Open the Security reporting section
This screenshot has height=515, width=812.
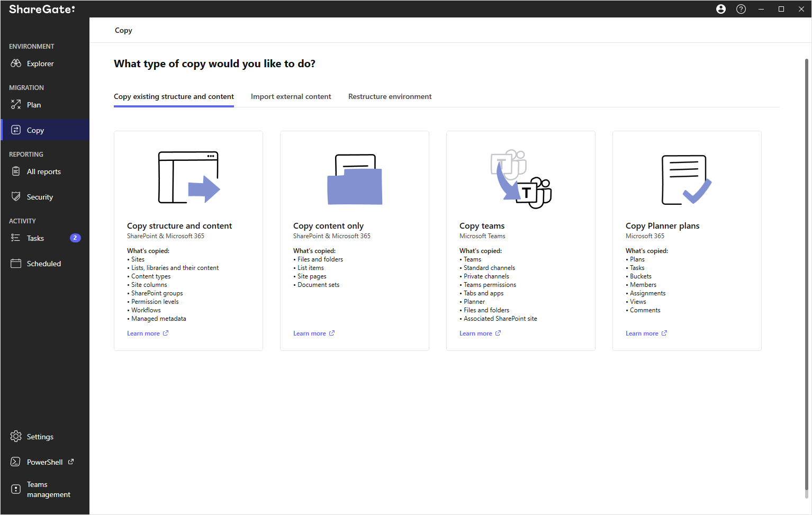40,196
